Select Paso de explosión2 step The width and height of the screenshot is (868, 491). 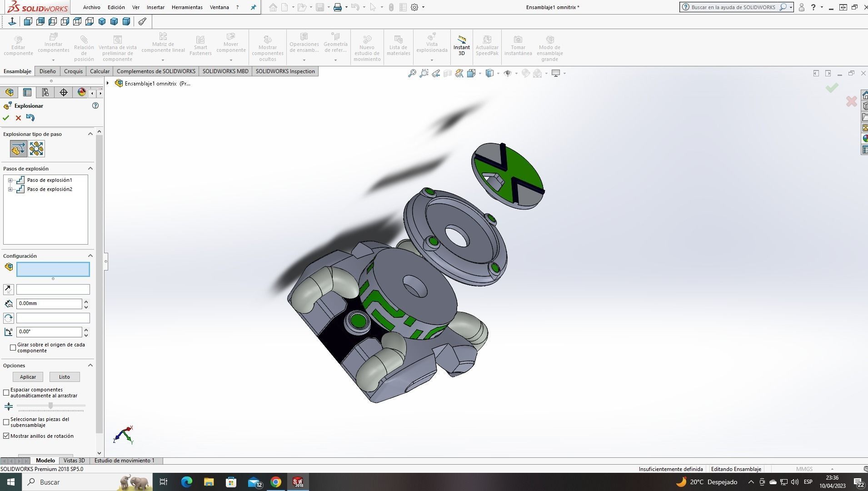(49, 189)
